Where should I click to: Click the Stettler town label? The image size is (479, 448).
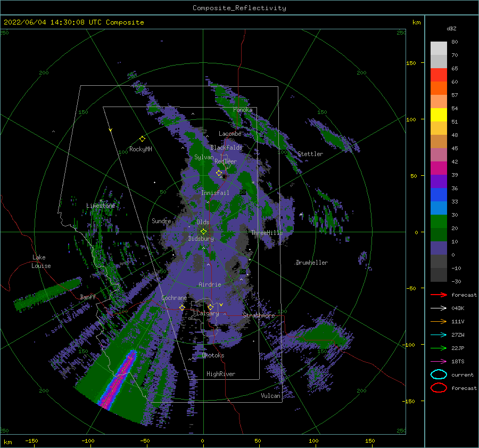coord(310,154)
